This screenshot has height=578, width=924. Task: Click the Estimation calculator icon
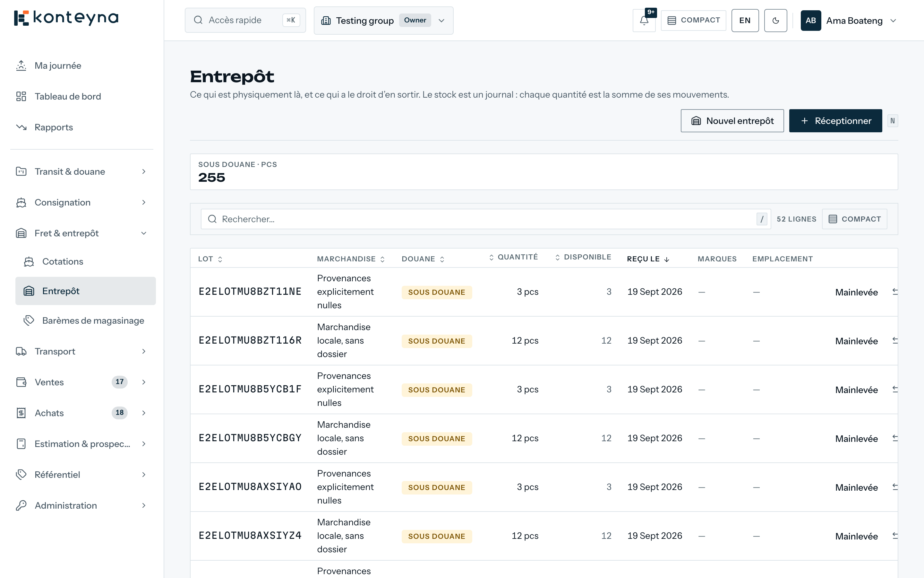21,444
